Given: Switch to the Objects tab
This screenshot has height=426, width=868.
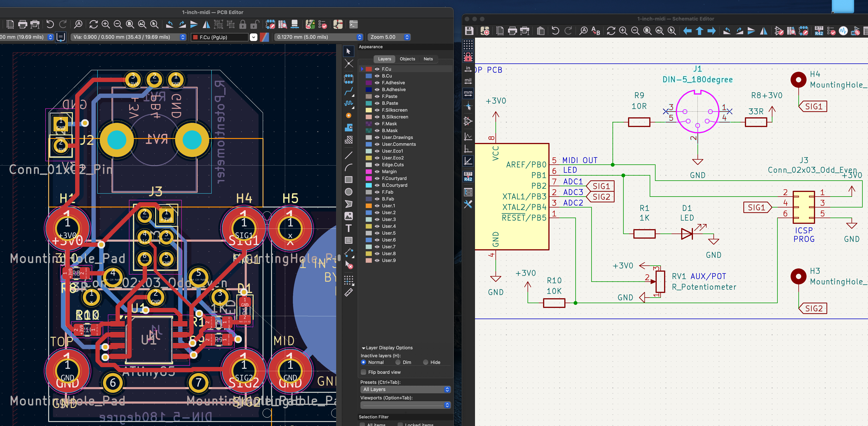Looking at the screenshot, I should pos(407,59).
